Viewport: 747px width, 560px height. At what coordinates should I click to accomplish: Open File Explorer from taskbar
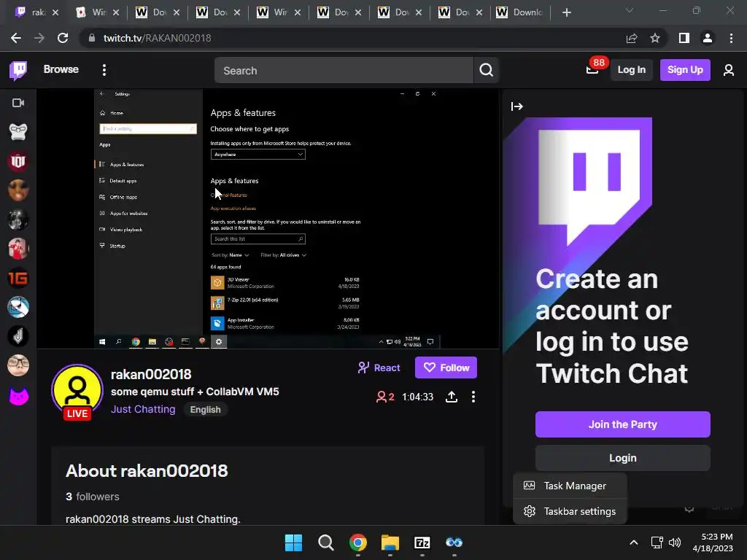point(390,542)
